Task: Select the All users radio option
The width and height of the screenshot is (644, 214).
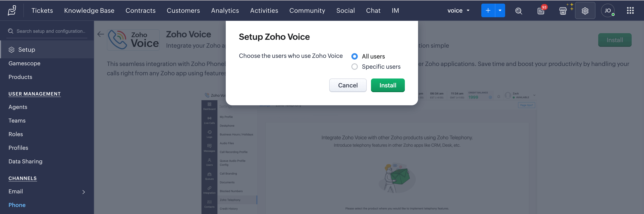Action: pyautogui.click(x=354, y=56)
